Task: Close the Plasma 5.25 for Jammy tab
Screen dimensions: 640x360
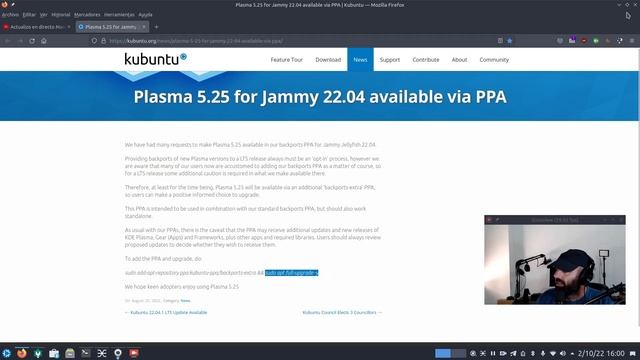Action: tap(144, 27)
